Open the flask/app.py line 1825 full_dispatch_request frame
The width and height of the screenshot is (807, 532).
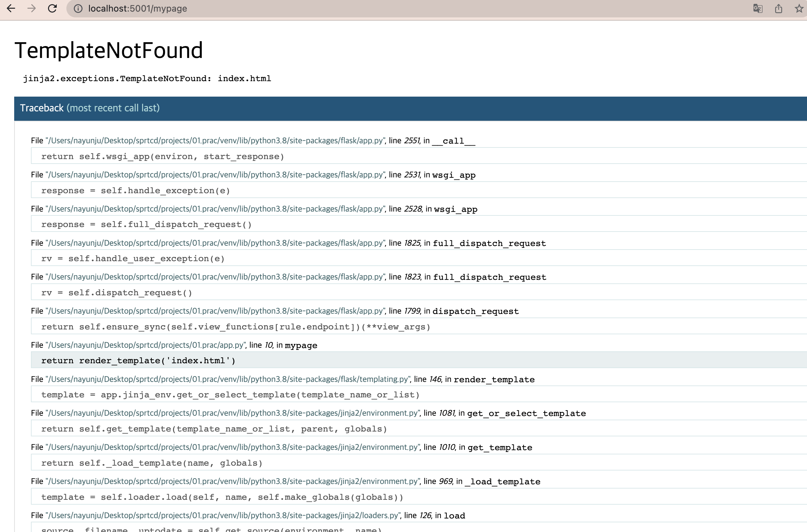coord(288,243)
